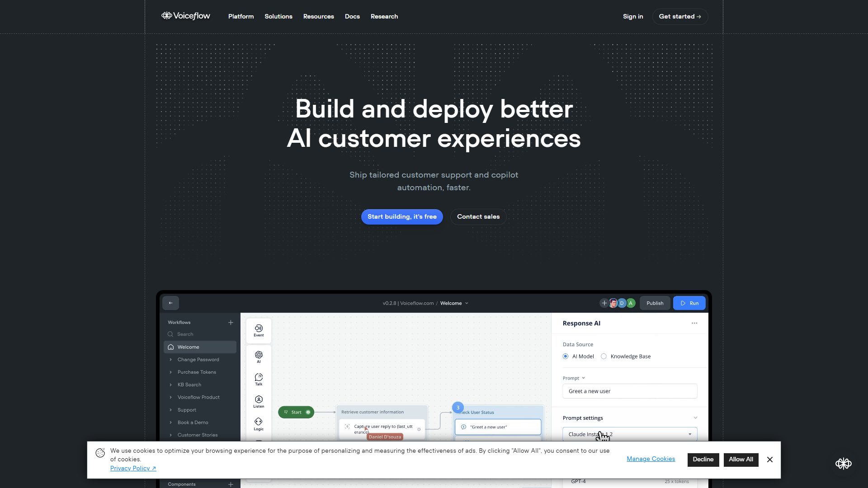The height and width of the screenshot is (488, 868).
Task: Click the Prompt input field
Action: coord(630,391)
